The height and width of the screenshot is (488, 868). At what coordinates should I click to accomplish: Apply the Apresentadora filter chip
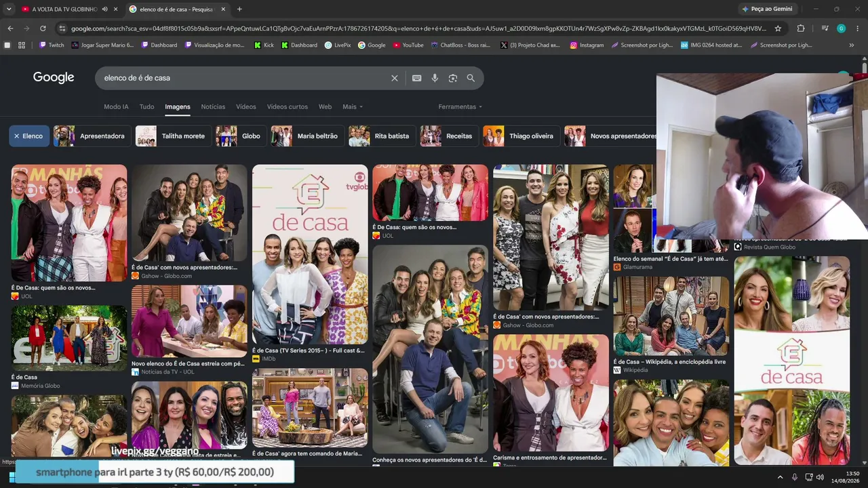click(91, 136)
